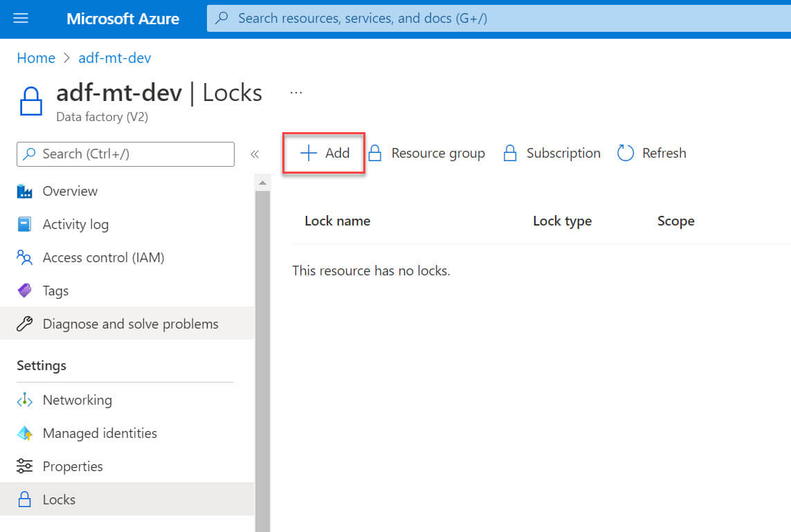Select Tags in the sidebar menu

tap(55, 291)
